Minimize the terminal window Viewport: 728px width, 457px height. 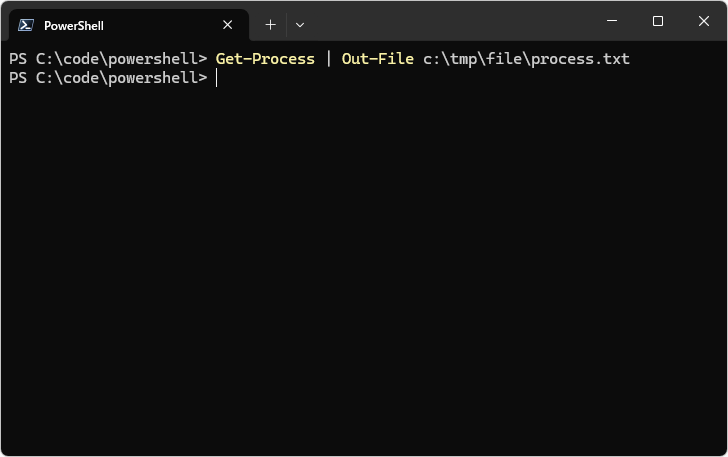pos(612,21)
